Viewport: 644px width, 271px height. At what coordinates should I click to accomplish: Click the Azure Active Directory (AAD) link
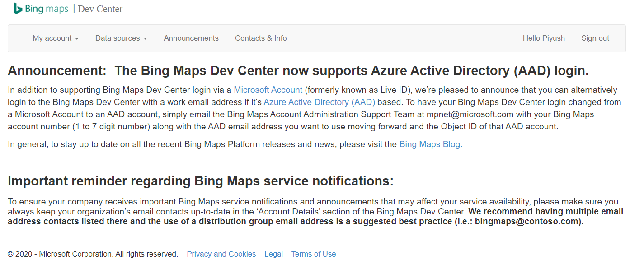point(320,102)
